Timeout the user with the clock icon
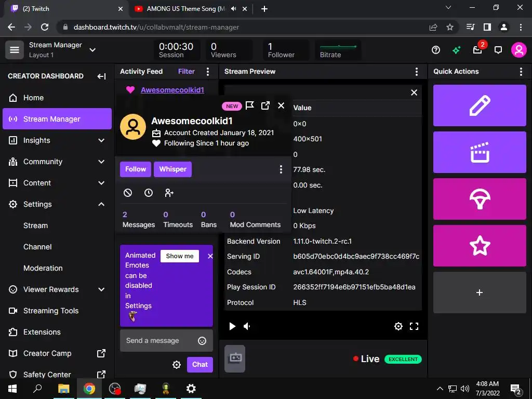Viewport: 532px width, 399px height. (x=148, y=193)
